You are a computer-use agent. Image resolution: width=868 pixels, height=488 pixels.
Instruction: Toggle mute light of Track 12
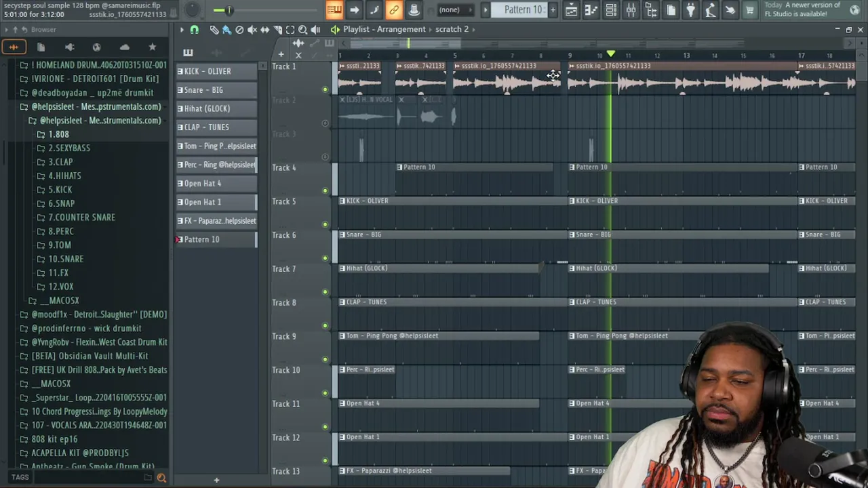coord(325,460)
